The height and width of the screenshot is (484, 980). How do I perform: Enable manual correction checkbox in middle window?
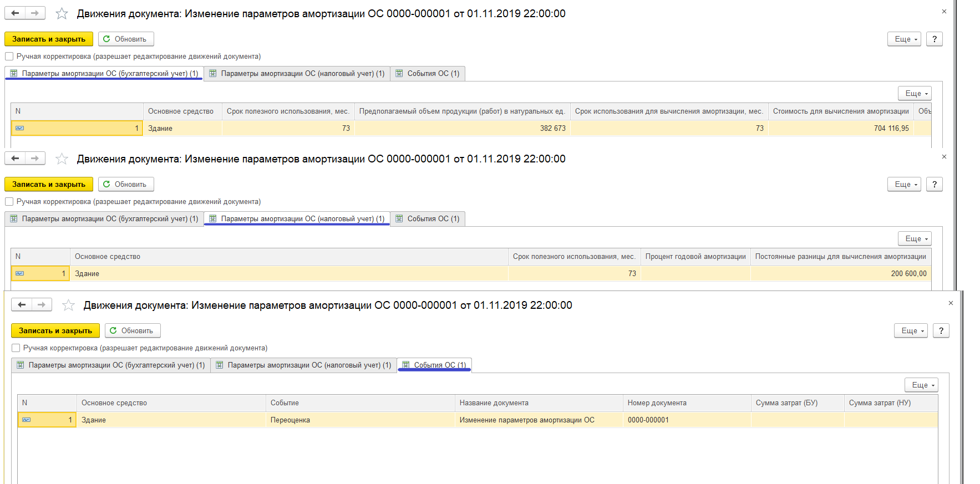9,201
